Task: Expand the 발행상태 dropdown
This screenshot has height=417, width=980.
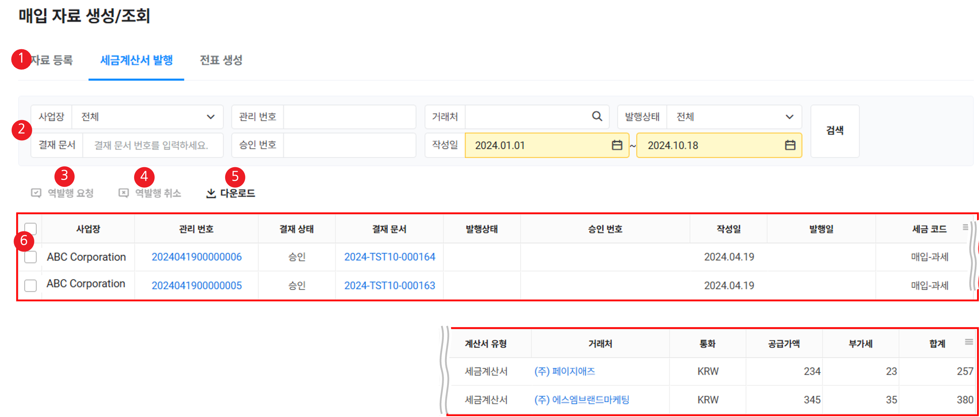Action: pos(790,117)
